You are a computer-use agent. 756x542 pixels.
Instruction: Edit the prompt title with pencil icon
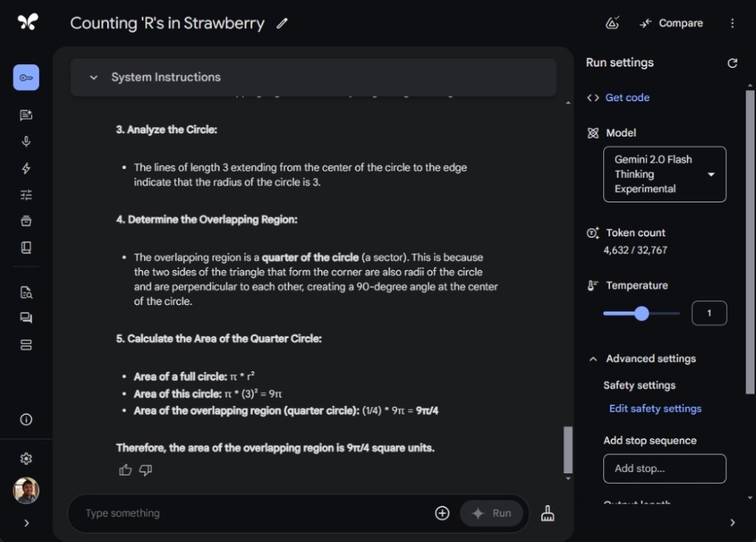click(x=282, y=23)
